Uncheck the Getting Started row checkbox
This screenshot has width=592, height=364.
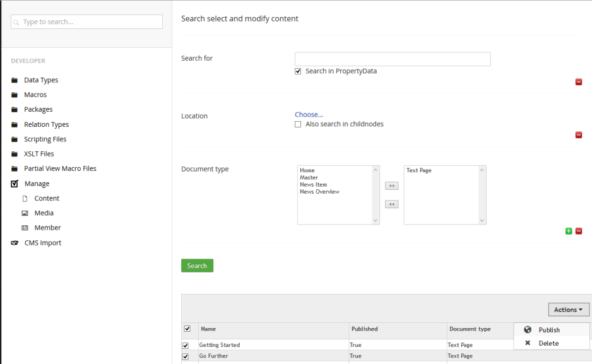click(186, 345)
